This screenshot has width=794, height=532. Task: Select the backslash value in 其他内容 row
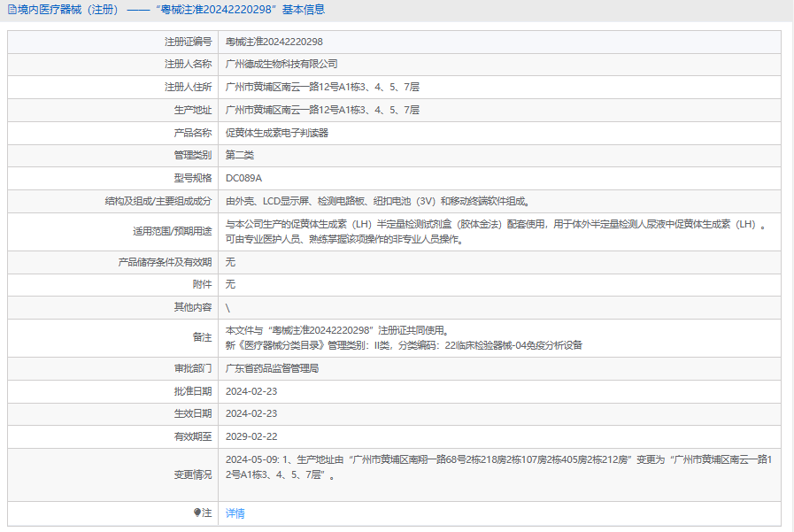tap(227, 308)
